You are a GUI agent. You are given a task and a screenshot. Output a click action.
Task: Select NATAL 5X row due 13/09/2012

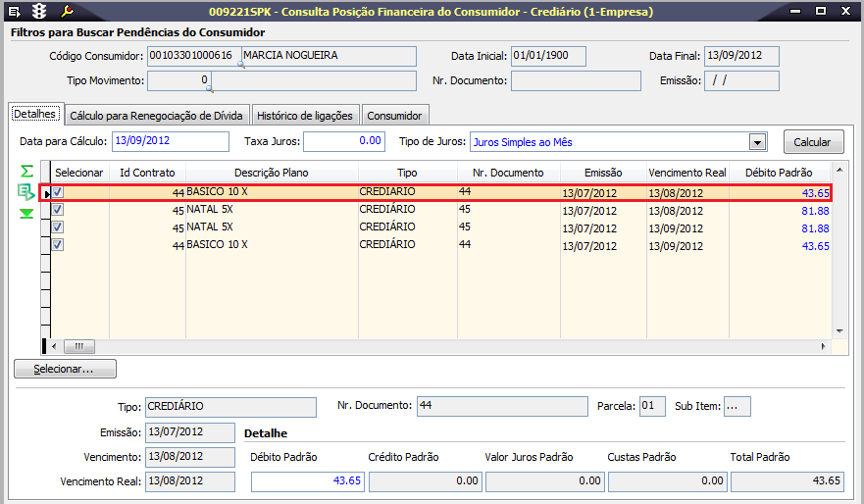[440, 227]
